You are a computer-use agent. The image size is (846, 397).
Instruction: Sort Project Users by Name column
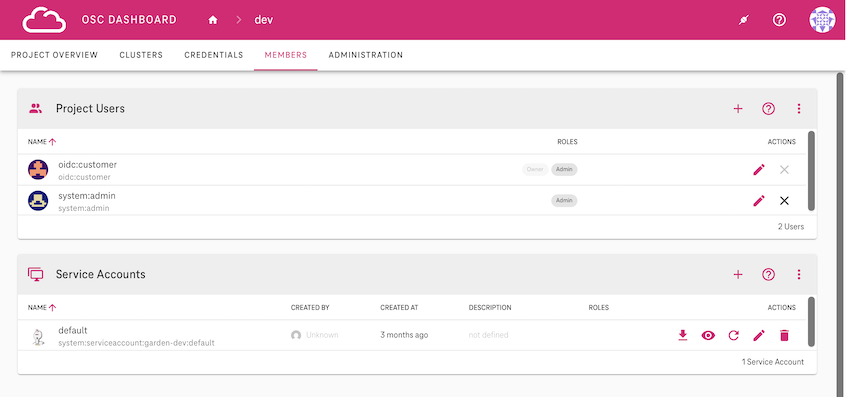pyautogui.click(x=42, y=142)
